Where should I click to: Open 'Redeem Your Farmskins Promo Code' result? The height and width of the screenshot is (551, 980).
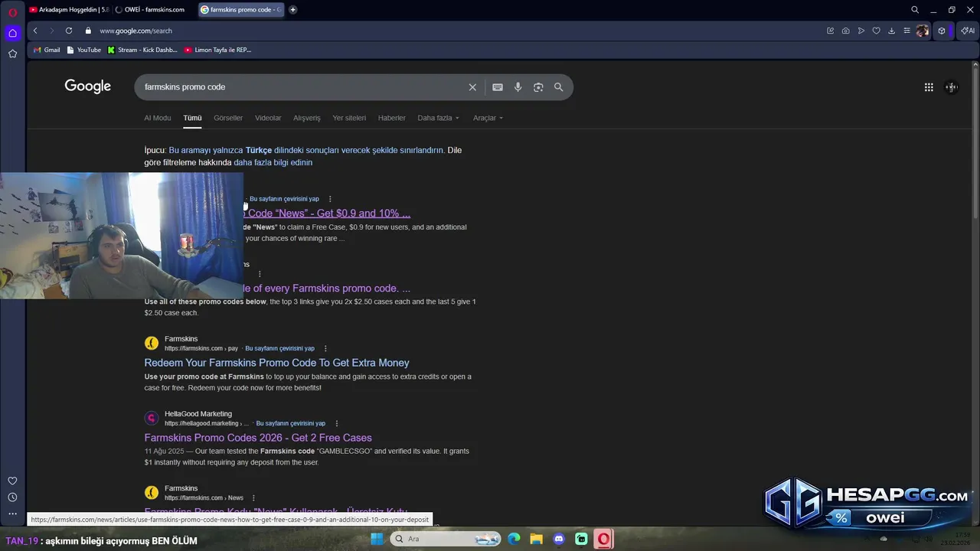point(276,363)
